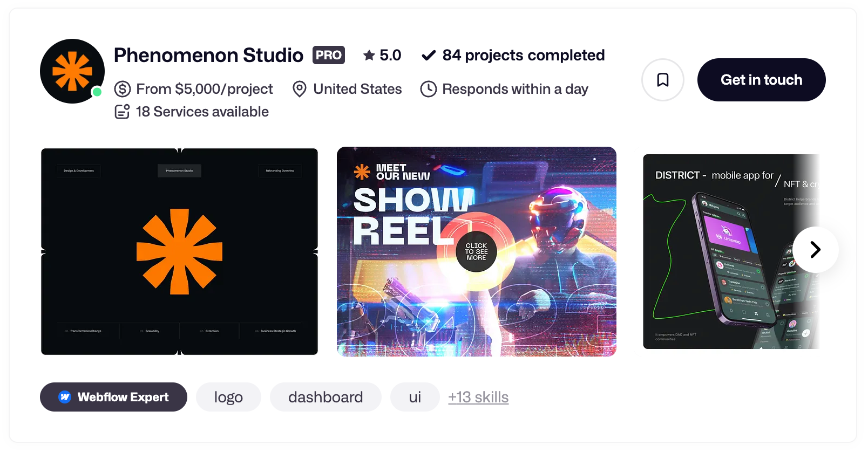Select the ui skill tag
The height and width of the screenshot is (452, 868).
[x=415, y=397]
